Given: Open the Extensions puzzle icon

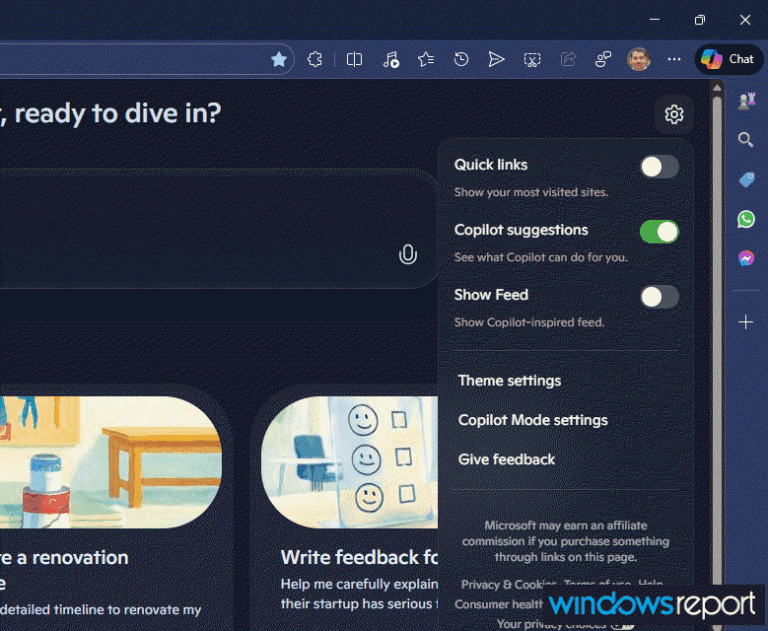Looking at the screenshot, I should coord(314,60).
